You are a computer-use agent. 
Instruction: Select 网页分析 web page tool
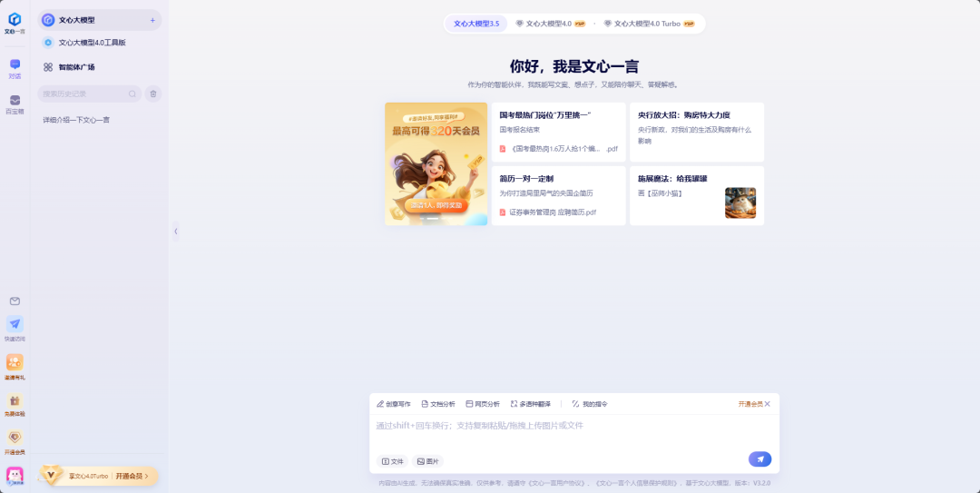[x=483, y=404]
